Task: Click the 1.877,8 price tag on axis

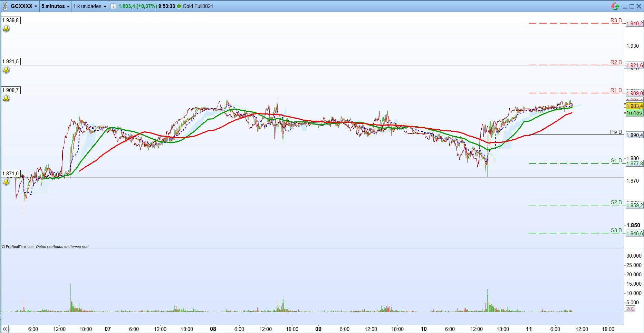Action: click(x=635, y=164)
